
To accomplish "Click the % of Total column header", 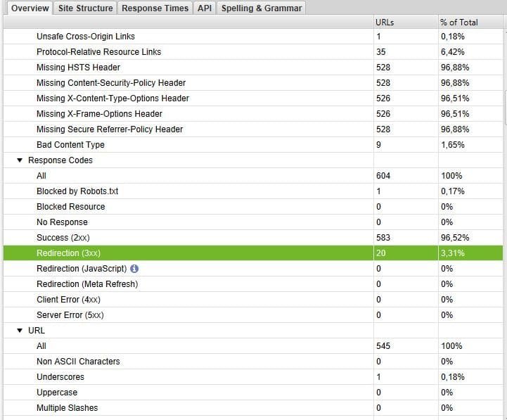I will point(458,23).
